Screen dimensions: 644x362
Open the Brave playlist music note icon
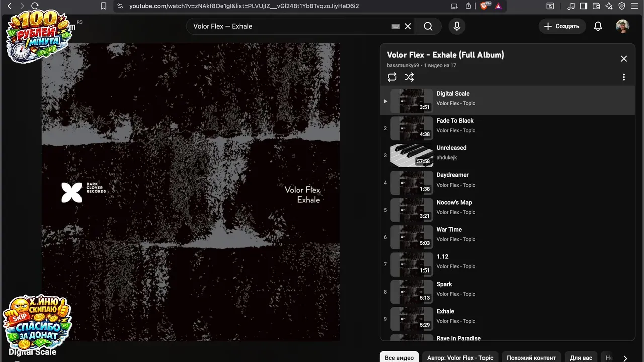[x=571, y=6]
